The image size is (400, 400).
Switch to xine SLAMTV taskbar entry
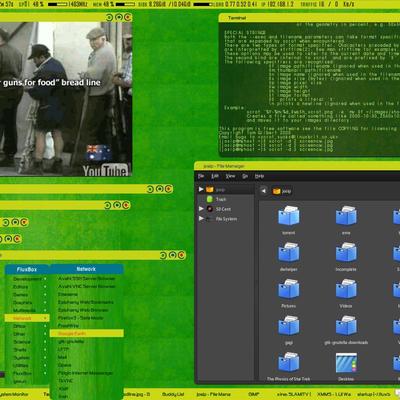point(294,394)
